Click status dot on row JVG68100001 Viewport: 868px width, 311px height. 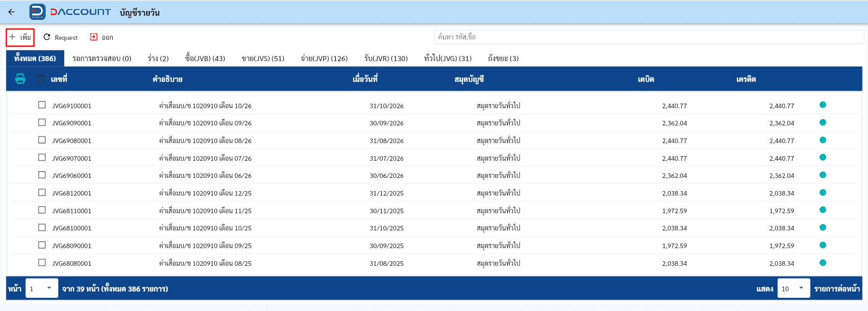tap(823, 228)
